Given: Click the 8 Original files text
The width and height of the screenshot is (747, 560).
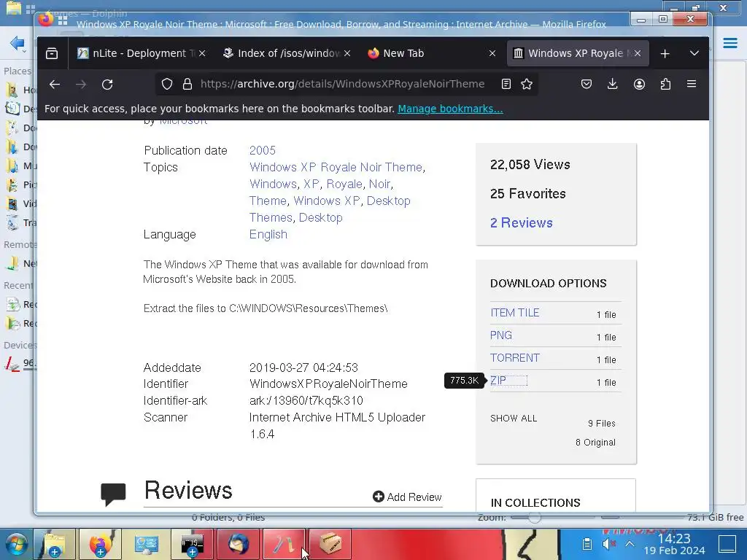Looking at the screenshot, I should [595, 443].
